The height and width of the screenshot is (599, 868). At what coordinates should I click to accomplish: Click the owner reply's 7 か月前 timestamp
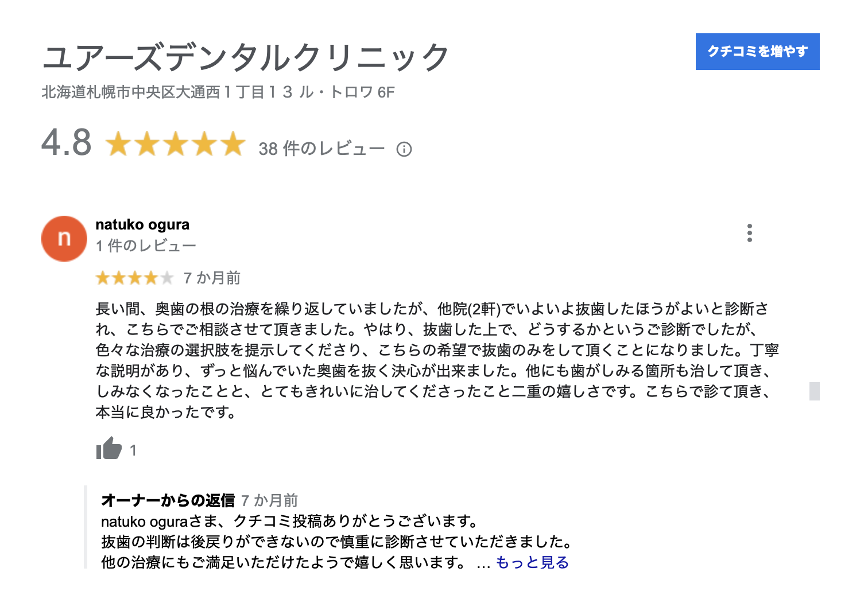(x=269, y=500)
